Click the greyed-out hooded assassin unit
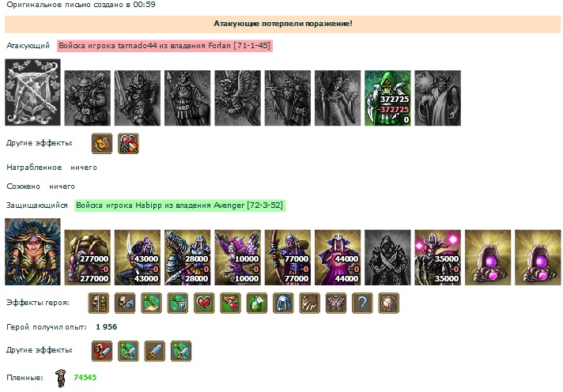The height and width of the screenshot is (392, 563). pos(387,258)
